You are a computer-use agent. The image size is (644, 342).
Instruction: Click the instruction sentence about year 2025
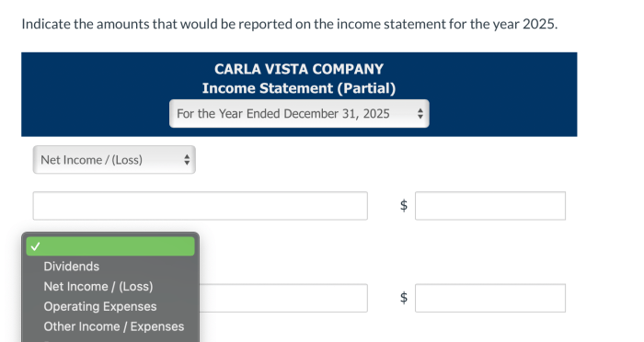pos(290,24)
